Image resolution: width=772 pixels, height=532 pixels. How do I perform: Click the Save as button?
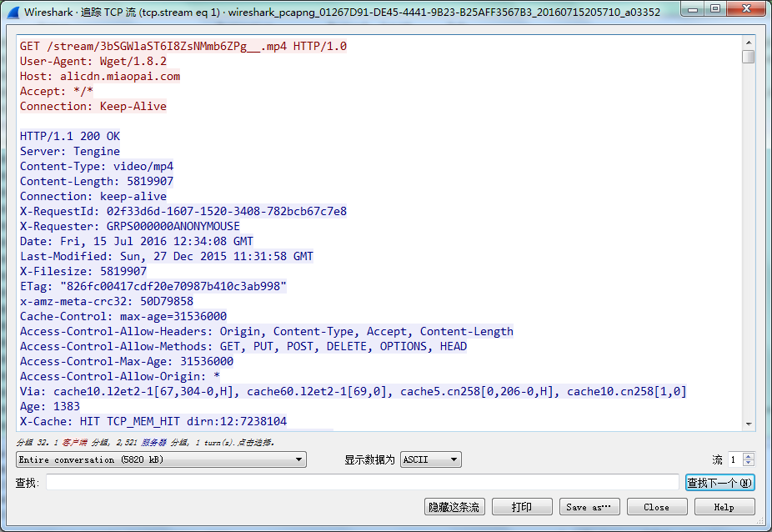pyautogui.click(x=589, y=507)
